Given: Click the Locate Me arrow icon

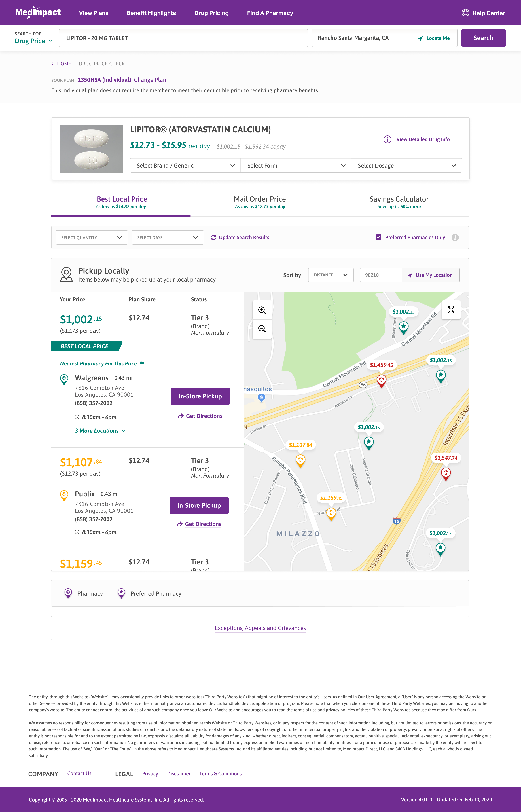Looking at the screenshot, I should 420,38.
